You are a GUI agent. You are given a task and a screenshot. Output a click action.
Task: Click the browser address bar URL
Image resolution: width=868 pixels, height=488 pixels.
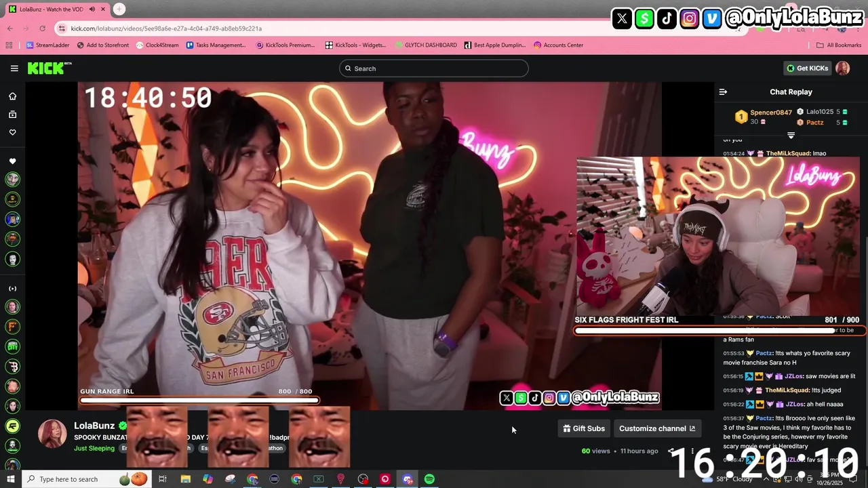coord(166,28)
